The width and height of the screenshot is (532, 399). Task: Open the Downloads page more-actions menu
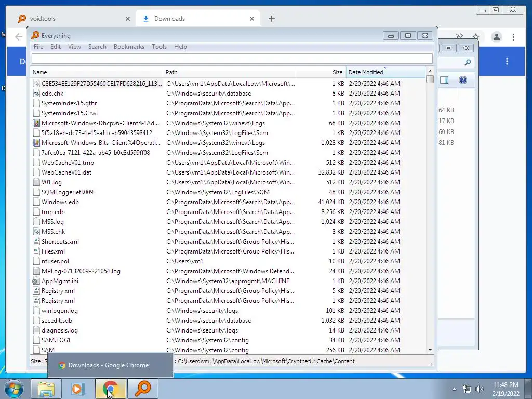507,61
